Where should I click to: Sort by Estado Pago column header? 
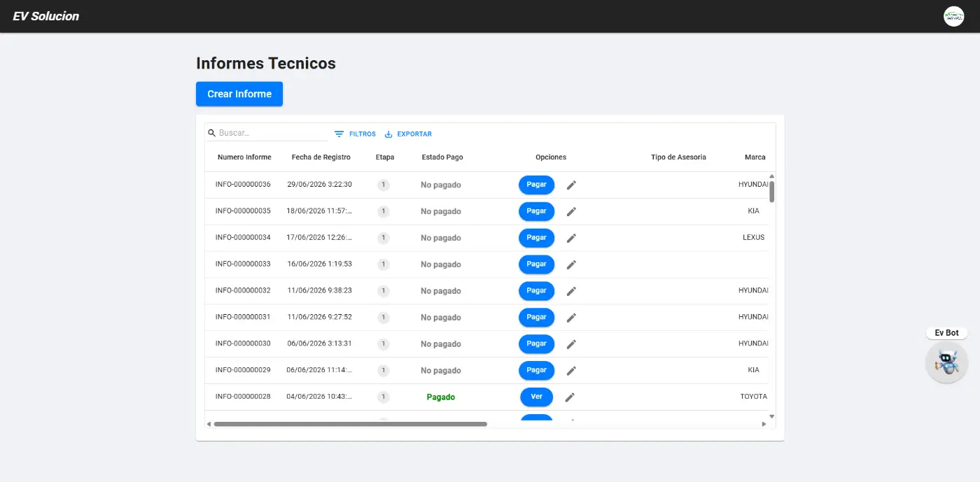click(442, 157)
